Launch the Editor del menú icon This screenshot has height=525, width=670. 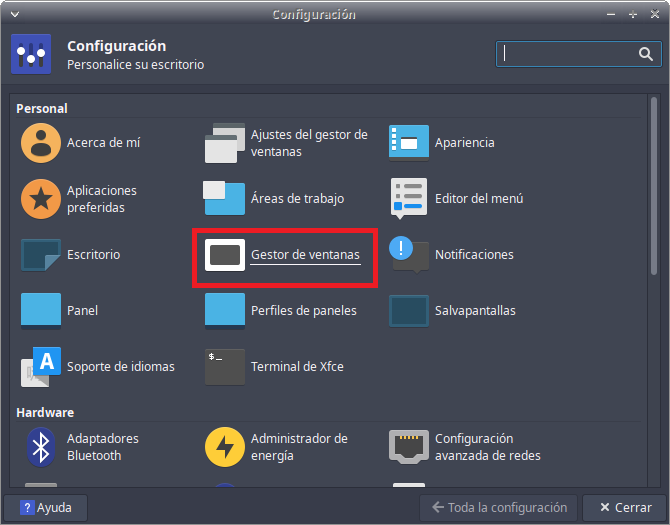pos(409,198)
